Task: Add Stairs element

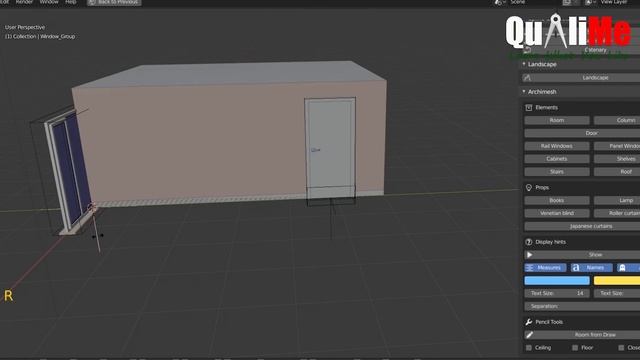Action: click(x=557, y=172)
